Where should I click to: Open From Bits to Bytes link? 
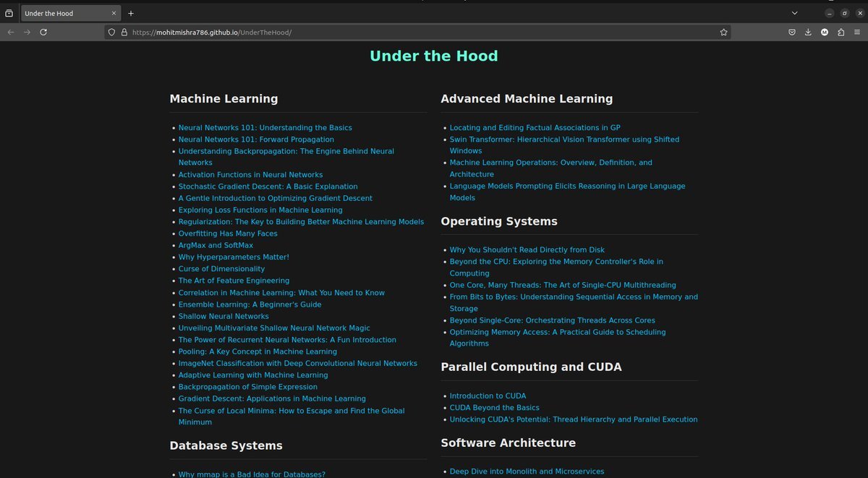pyautogui.click(x=574, y=303)
